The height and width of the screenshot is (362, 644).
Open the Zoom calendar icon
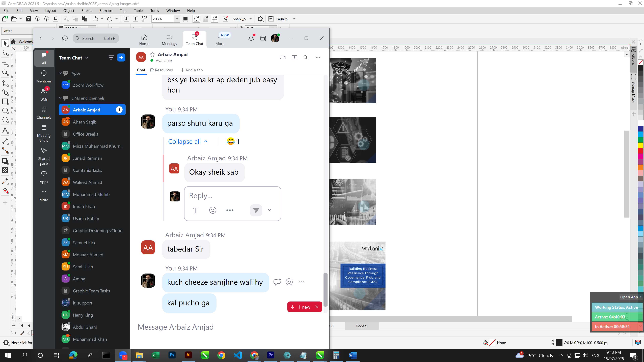click(x=263, y=38)
